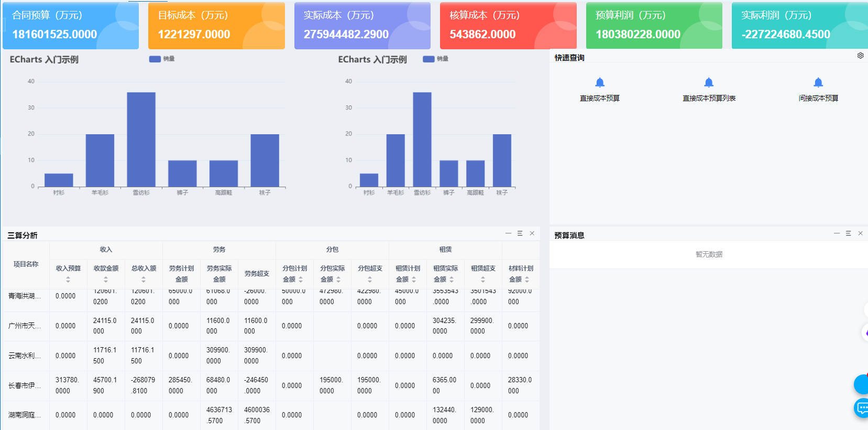Open the 直接成本预算列表 quick link
This screenshot has height=430, width=868.
pos(709,98)
